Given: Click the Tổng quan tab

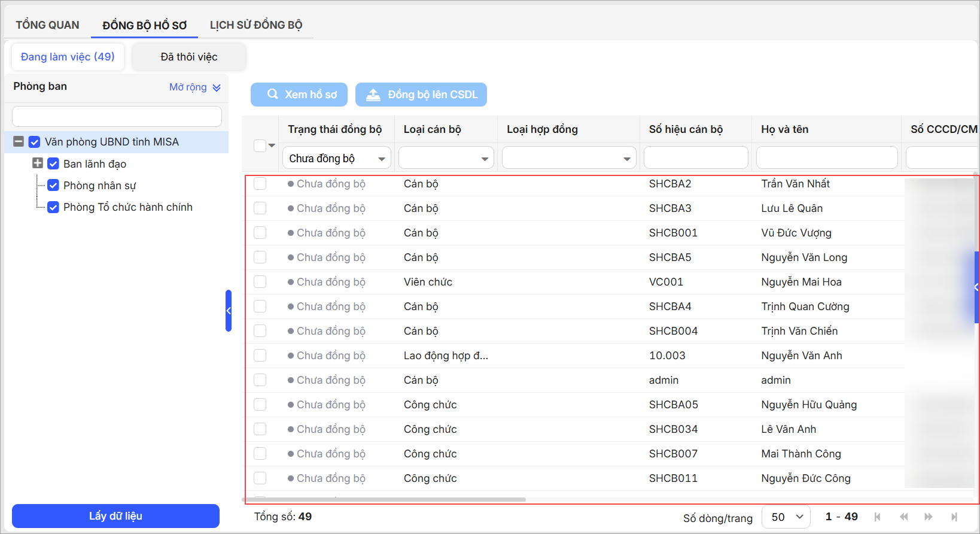Looking at the screenshot, I should (47, 25).
